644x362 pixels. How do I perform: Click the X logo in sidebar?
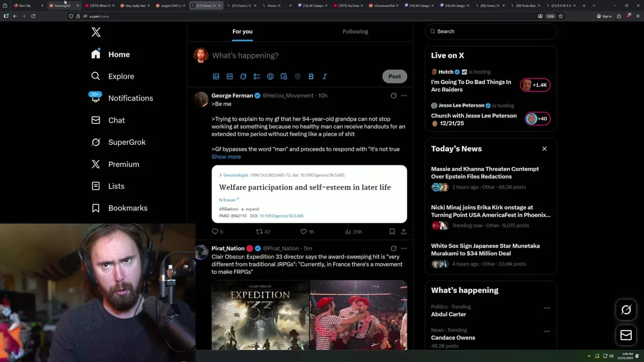(x=96, y=32)
